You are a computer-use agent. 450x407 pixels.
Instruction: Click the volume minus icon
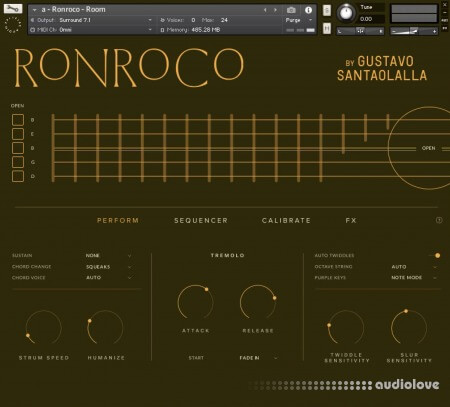(394, 31)
